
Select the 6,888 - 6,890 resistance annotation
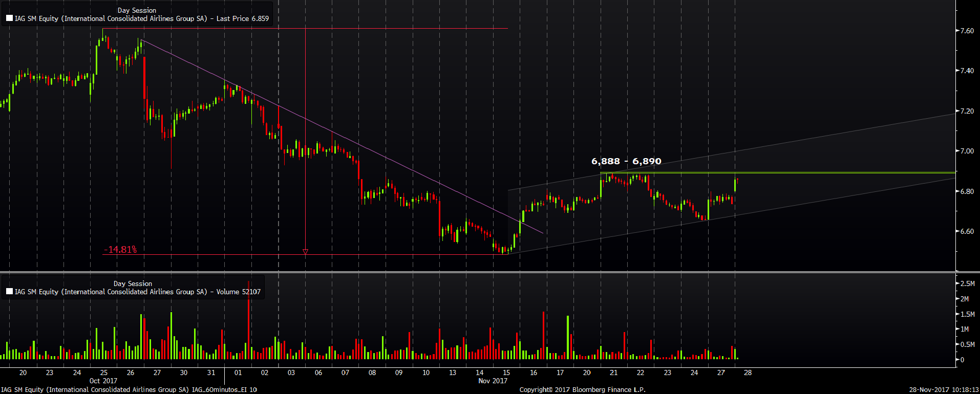tap(626, 161)
